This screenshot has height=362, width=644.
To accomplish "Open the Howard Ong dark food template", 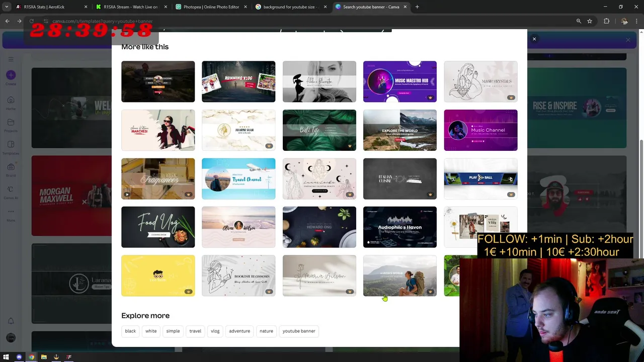I will (319, 227).
